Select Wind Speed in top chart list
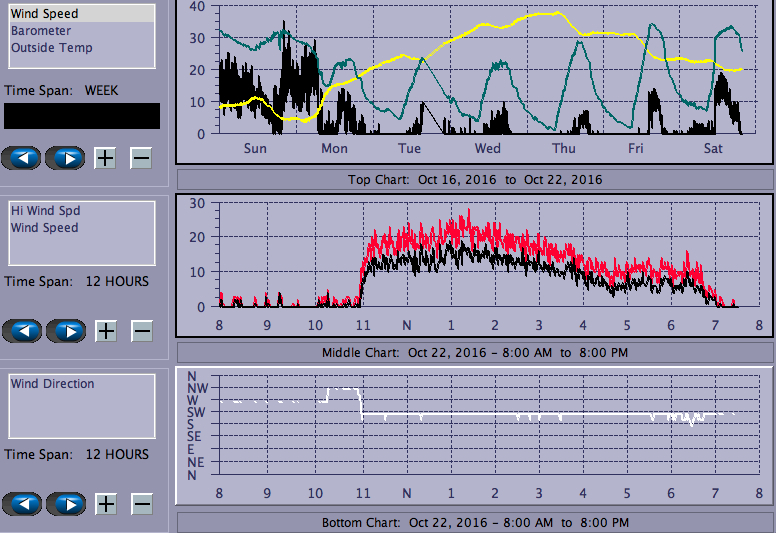 point(44,14)
